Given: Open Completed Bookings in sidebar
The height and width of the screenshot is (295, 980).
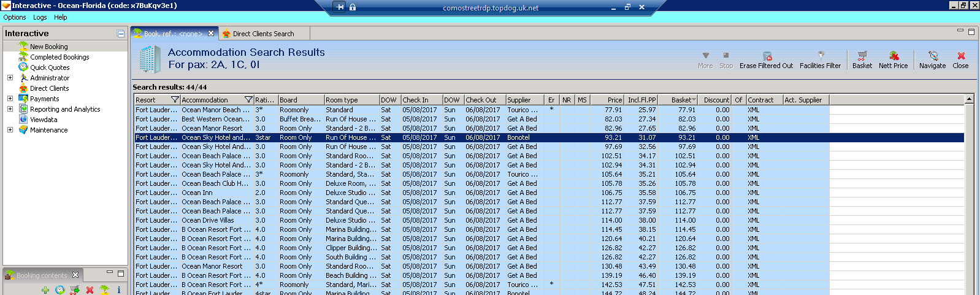Looking at the screenshot, I should click(59, 57).
